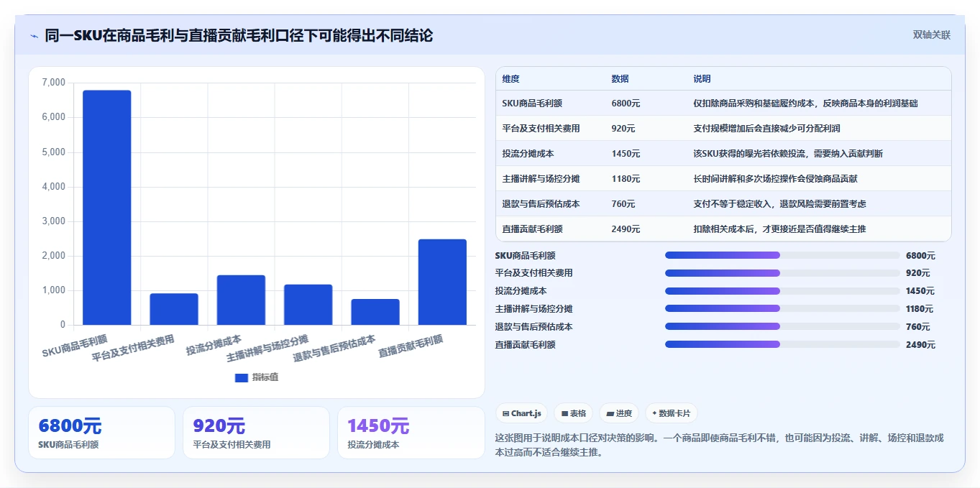Click table cell SKU商品毛利额

[532, 103]
